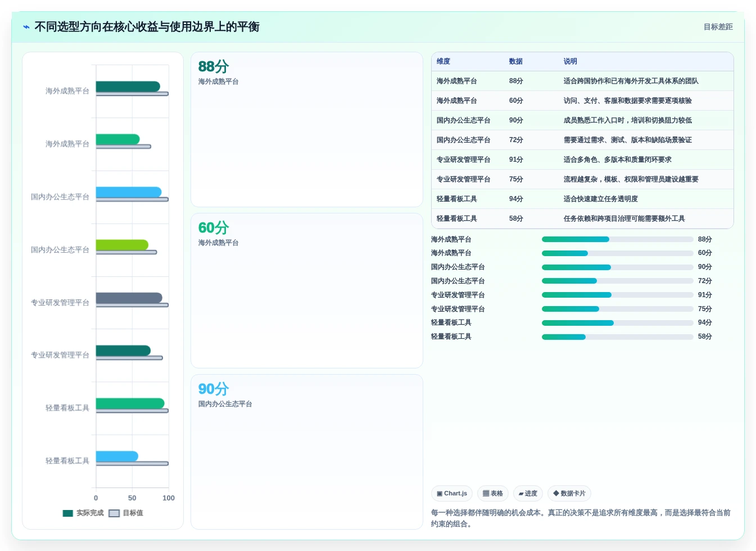Click 轻量看板工具 label beside the 94分 progress bar
Viewport: 756px width, 551px height.
tap(451, 323)
